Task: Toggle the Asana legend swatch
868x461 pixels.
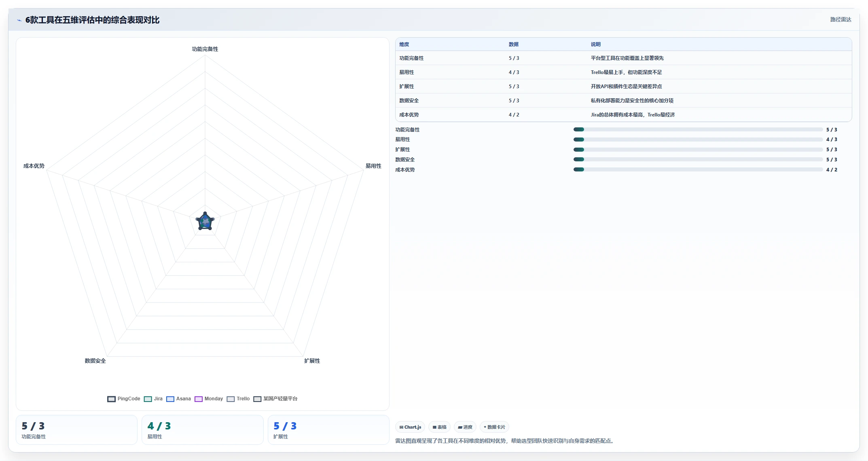Action: click(170, 399)
